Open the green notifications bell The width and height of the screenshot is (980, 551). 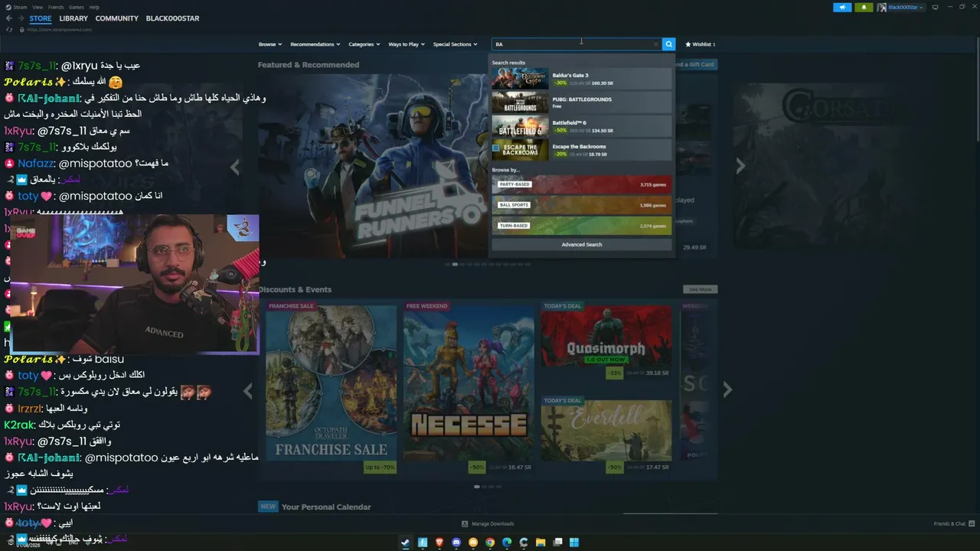click(864, 7)
